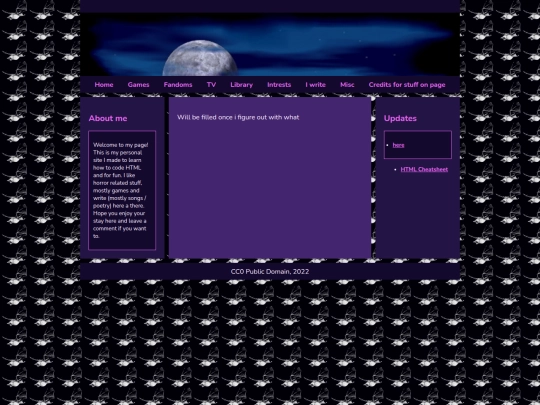Screen dimensions: 540x405
Task: Open Credits for stuff on page
Action: pyautogui.click(x=407, y=85)
